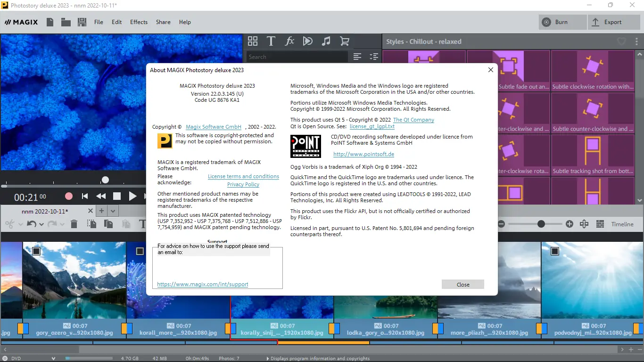Image resolution: width=644 pixels, height=362 pixels.
Task: Open the new tab dropdown arrow
Action: [x=113, y=211]
